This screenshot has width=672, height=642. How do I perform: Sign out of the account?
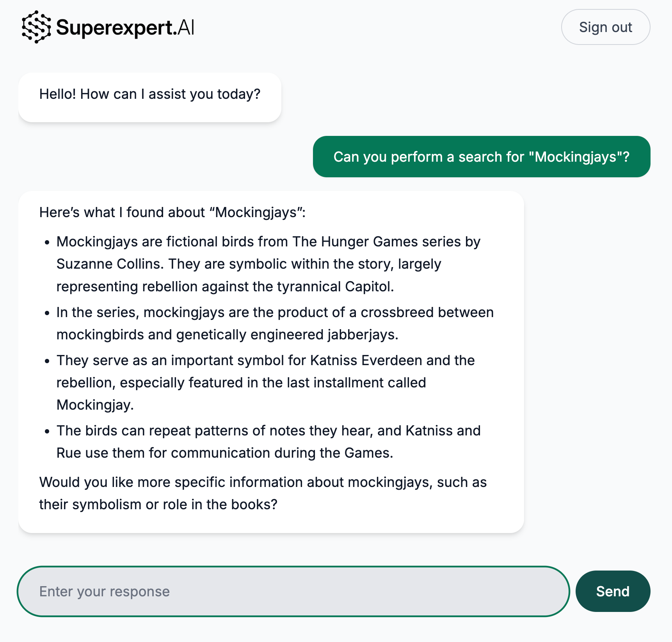point(605,27)
